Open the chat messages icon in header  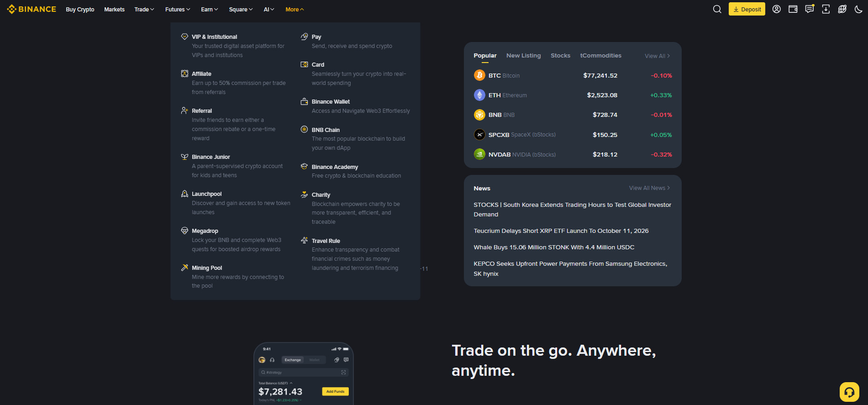click(x=810, y=9)
